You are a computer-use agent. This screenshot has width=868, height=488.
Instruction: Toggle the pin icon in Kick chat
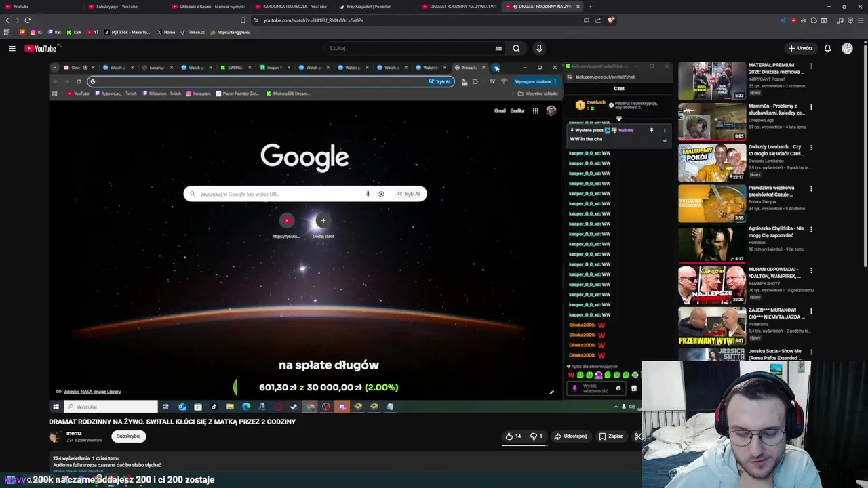click(652, 130)
